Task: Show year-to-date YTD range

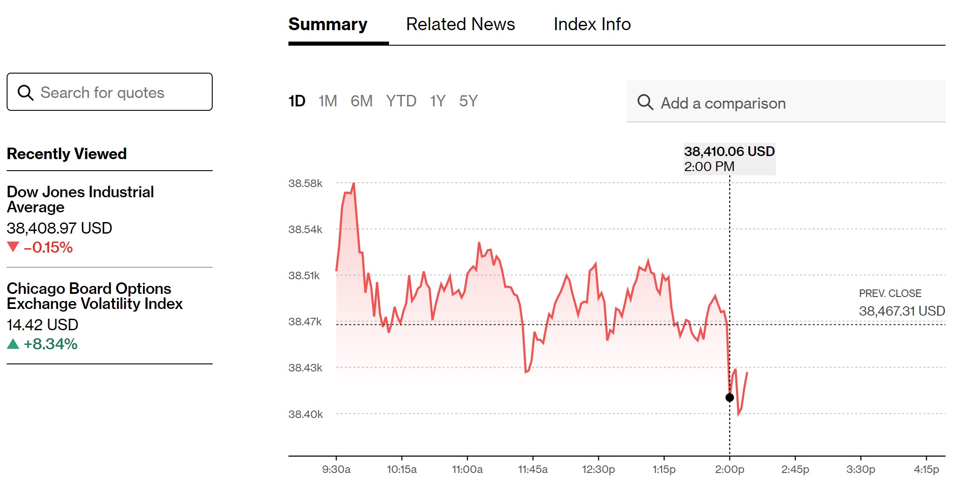Action: click(401, 101)
